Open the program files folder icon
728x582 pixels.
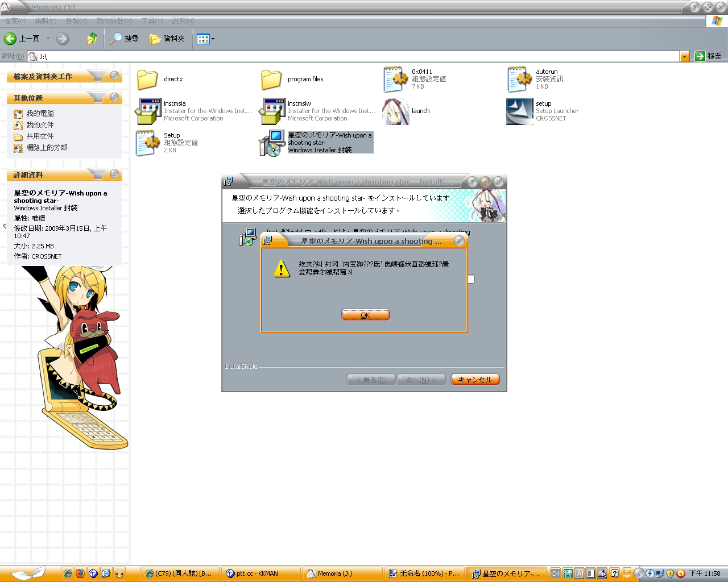point(271,80)
